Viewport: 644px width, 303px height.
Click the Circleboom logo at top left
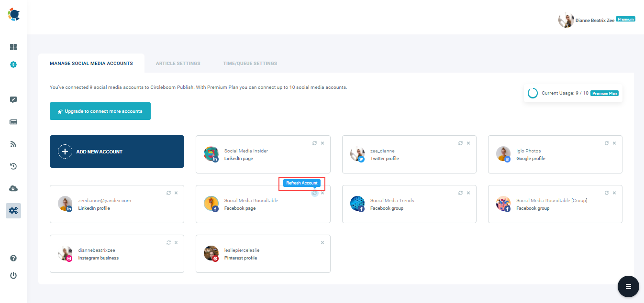pos(13,14)
